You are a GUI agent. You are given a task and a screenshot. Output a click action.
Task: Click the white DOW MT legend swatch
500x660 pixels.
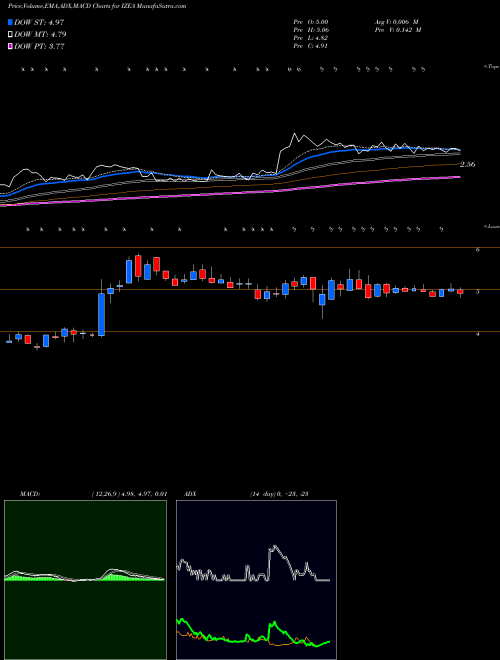11,35
